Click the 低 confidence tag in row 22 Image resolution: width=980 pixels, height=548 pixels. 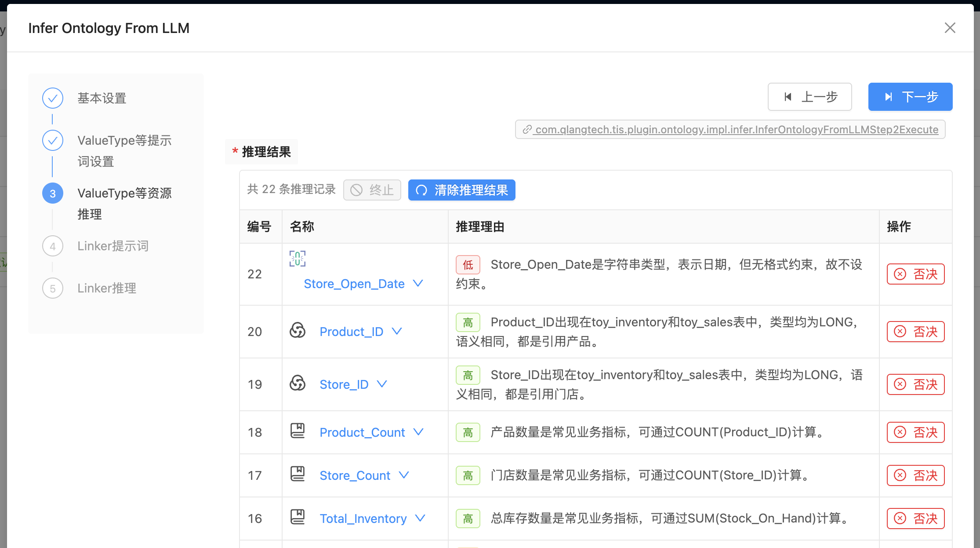click(468, 265)
